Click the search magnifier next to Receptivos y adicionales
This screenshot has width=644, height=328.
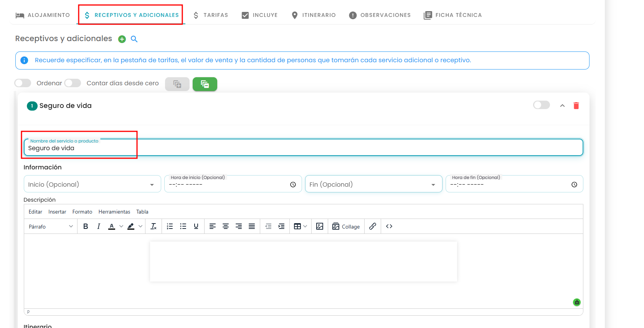click(134, 39)
